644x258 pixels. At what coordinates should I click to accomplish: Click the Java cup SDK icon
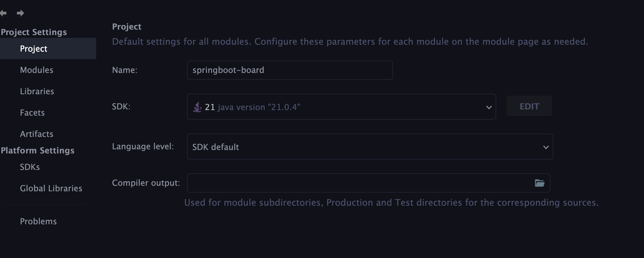197,107
